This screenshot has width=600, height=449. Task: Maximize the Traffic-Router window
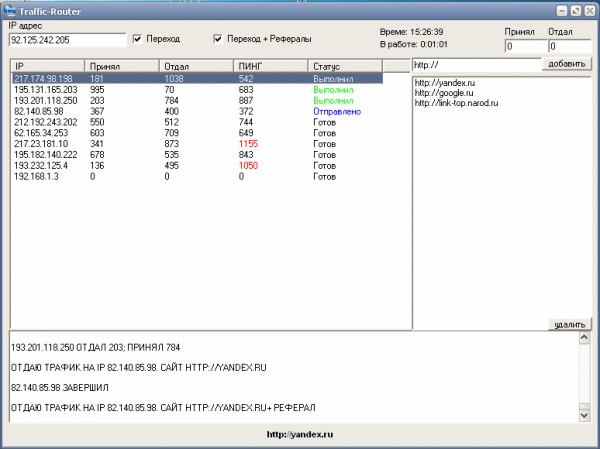coord(574,10)
